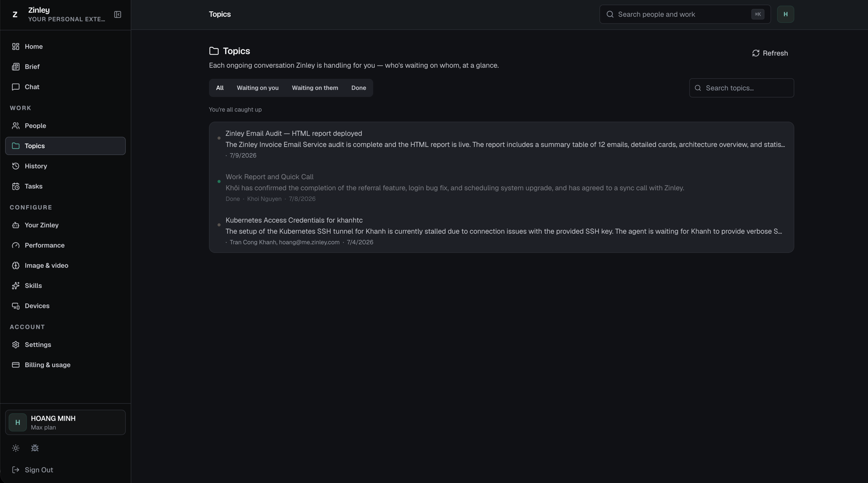This screenshot has height=483, width=868.
Task: Click the bug report icon
Action: point(35,448)
